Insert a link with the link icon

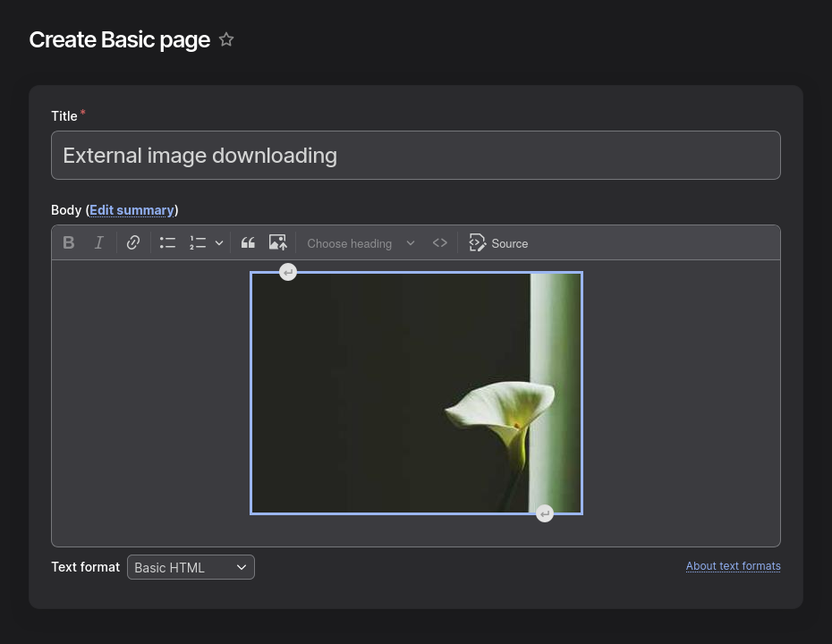pyautogui.click(x=133, y=243)
